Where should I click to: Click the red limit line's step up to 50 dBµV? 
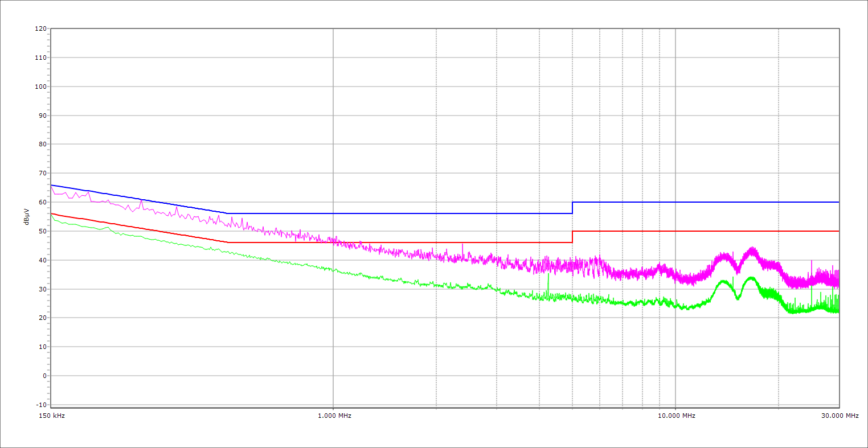572,237
